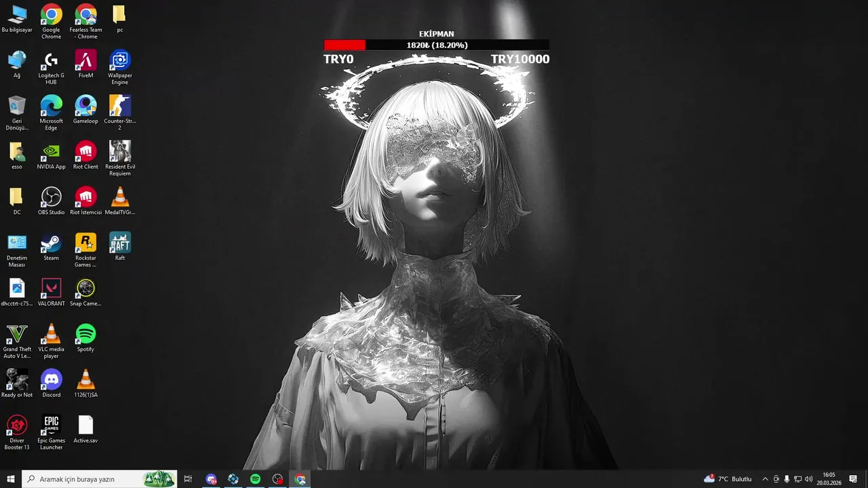Open Task View in taskbar
Viewport: 868px width, 488px height.
[x=188, y=479]
